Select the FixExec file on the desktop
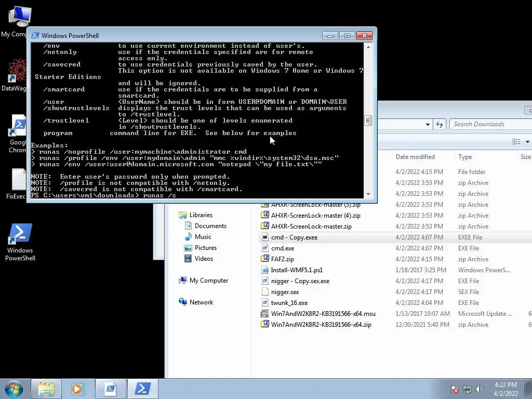 (16, 183)
